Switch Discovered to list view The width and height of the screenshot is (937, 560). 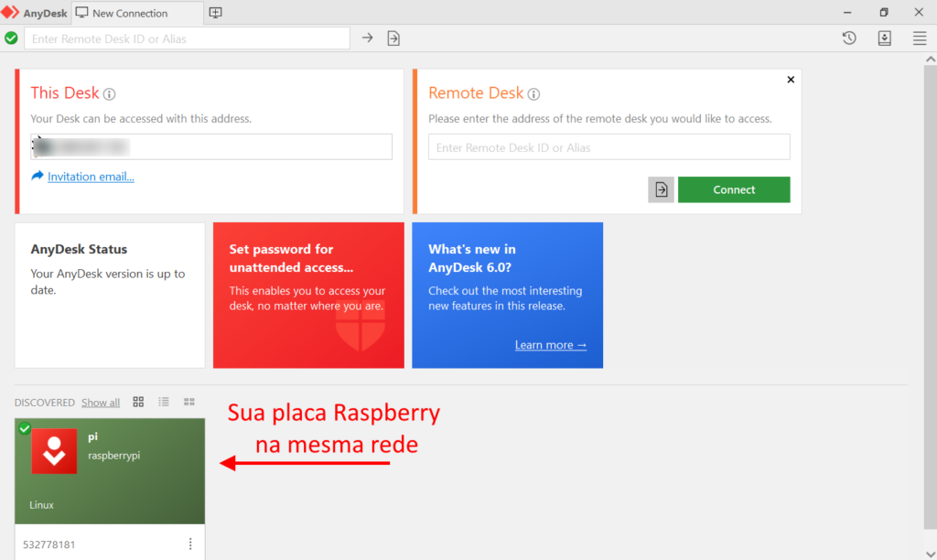164,402
